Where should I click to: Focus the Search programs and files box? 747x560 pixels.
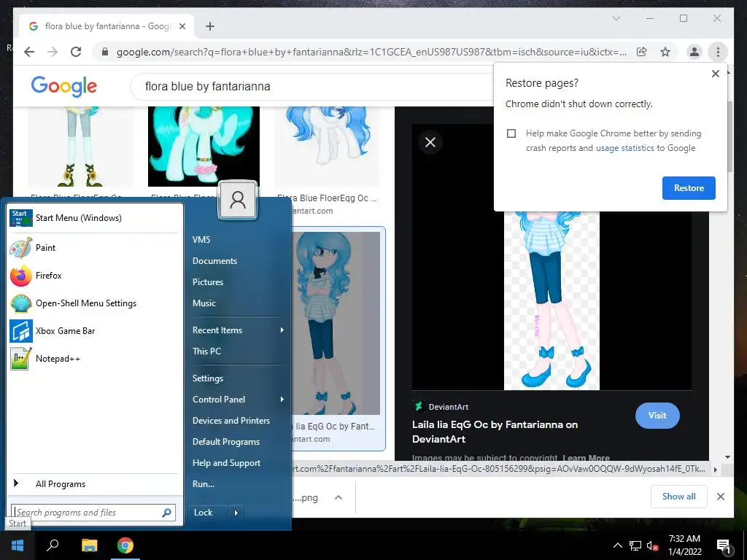[93, 513]
